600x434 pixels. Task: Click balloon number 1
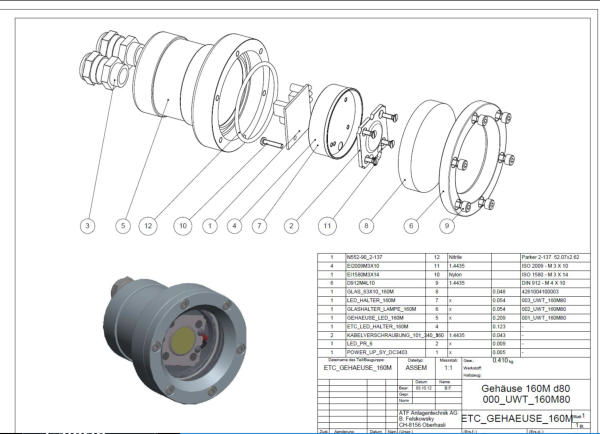click(x=210, y=226)
